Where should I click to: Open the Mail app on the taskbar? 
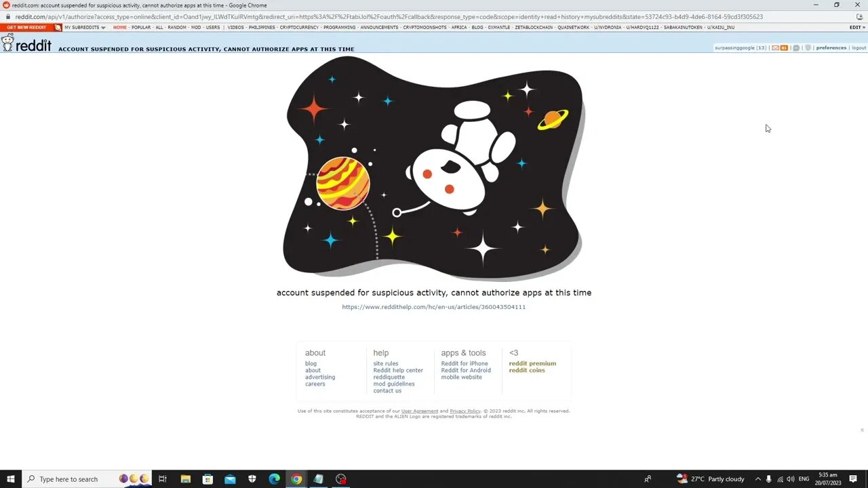pyautogui.click(x=230, y=479)
